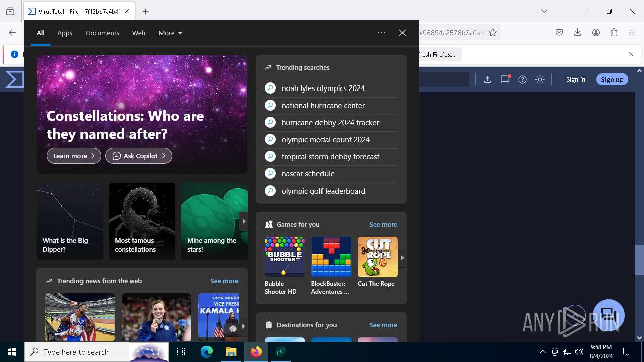Switch to the Documents search tab

click(x=102, y=33)
